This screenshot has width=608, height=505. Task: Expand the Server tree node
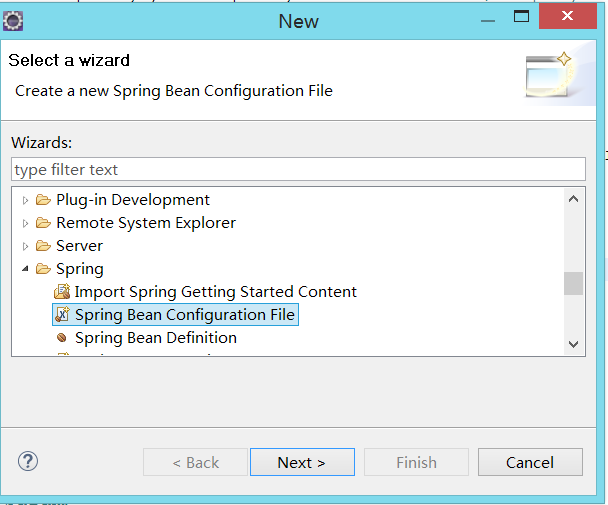(x=26, y=246)
